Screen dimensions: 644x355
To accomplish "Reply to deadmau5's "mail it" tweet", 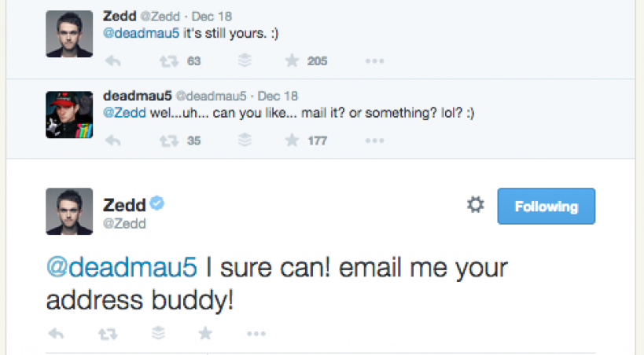I will 112,141.
